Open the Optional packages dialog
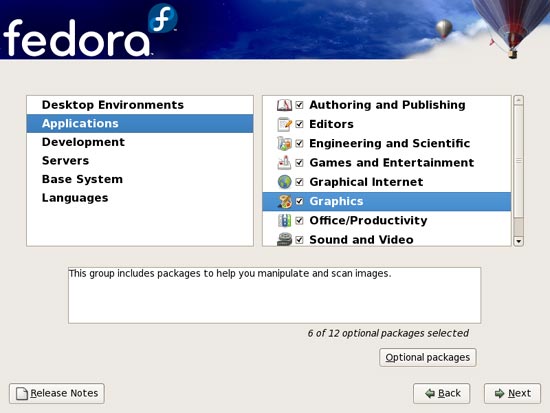 428,358
